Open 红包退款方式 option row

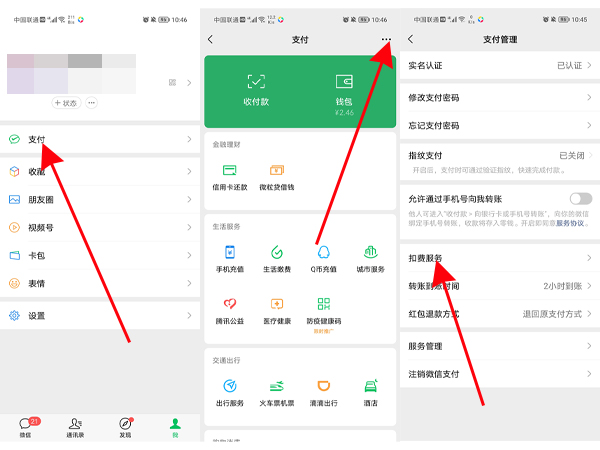(500, 313)
